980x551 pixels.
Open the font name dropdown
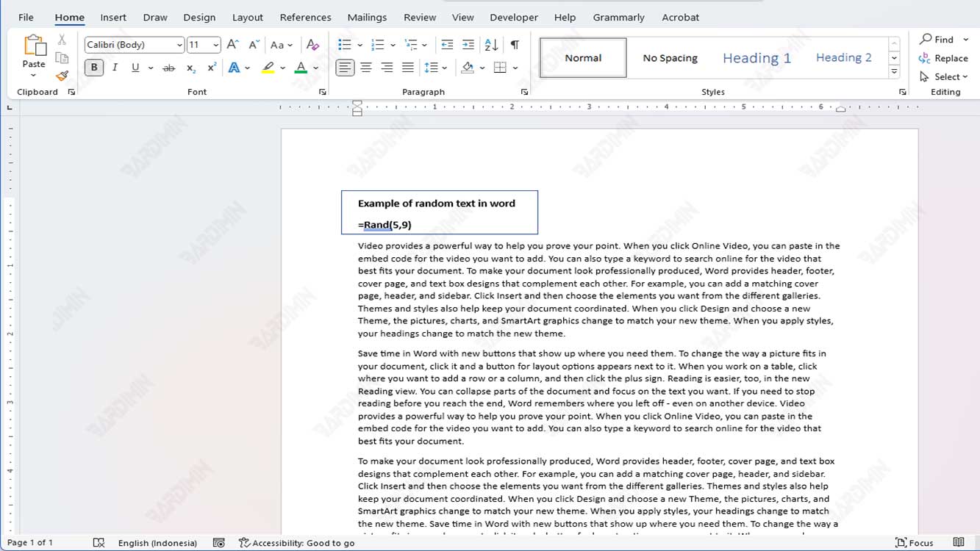179,45
